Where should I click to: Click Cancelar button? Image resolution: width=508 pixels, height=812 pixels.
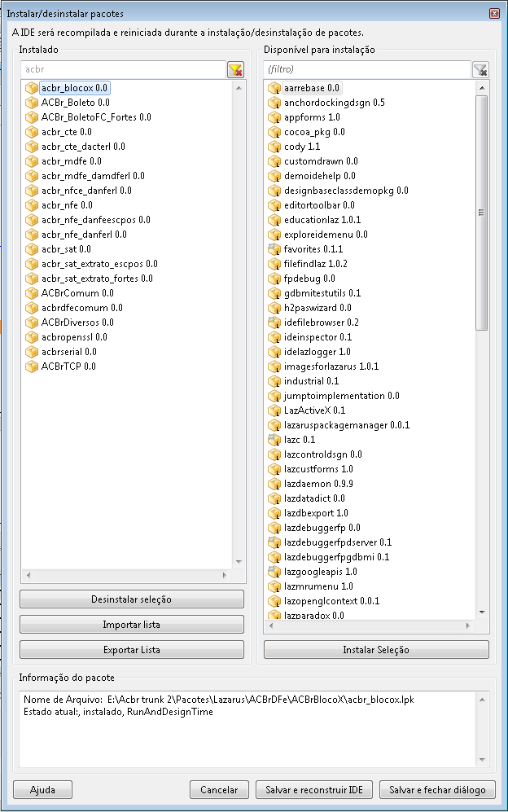219,790
